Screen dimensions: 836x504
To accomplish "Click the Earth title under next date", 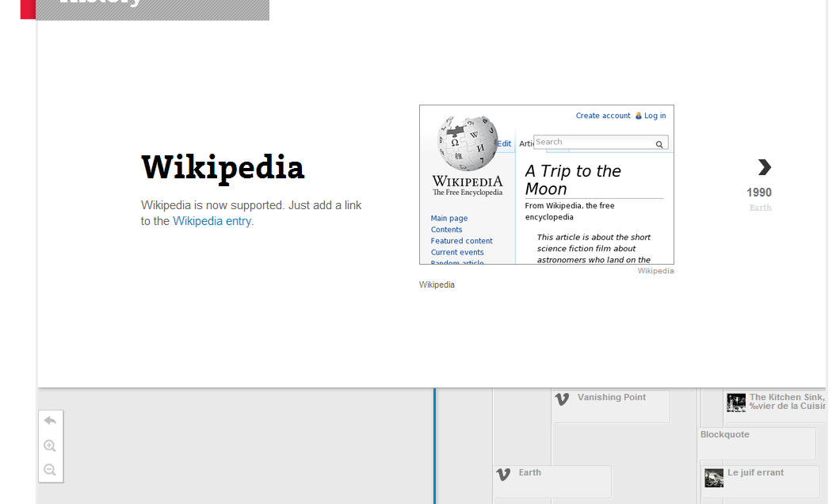I will 760,208.
